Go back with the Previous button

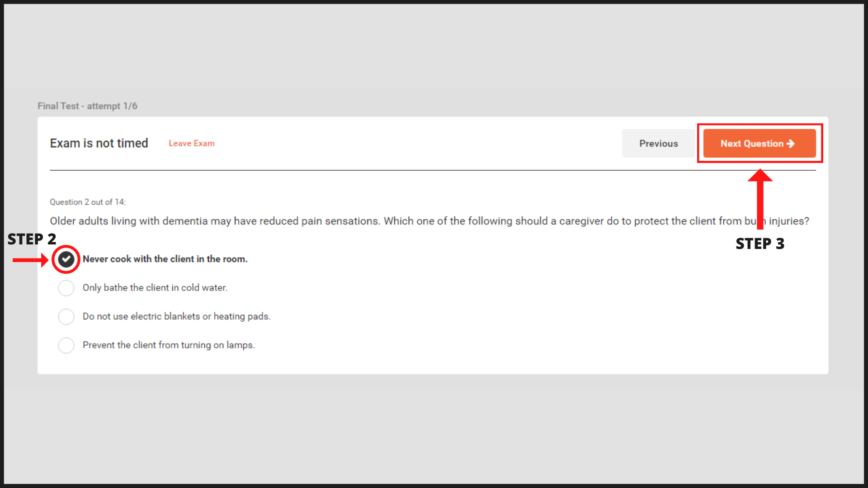tap(658, 143)
